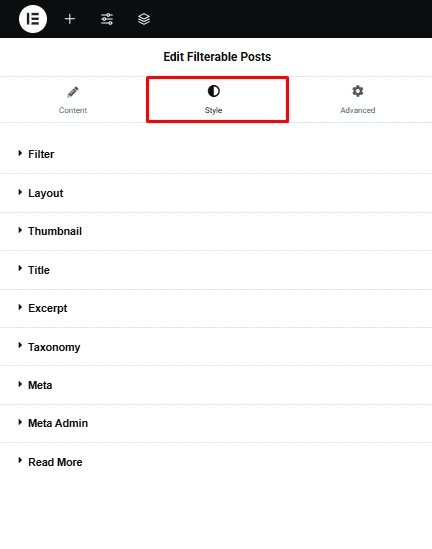432x549 pixels.
Task: Click the gear Advanced icon
Action: [x=357, y=91]
